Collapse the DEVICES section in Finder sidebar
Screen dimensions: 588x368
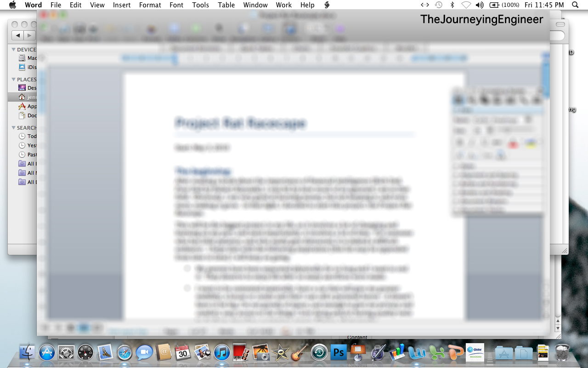pos(14,50)
